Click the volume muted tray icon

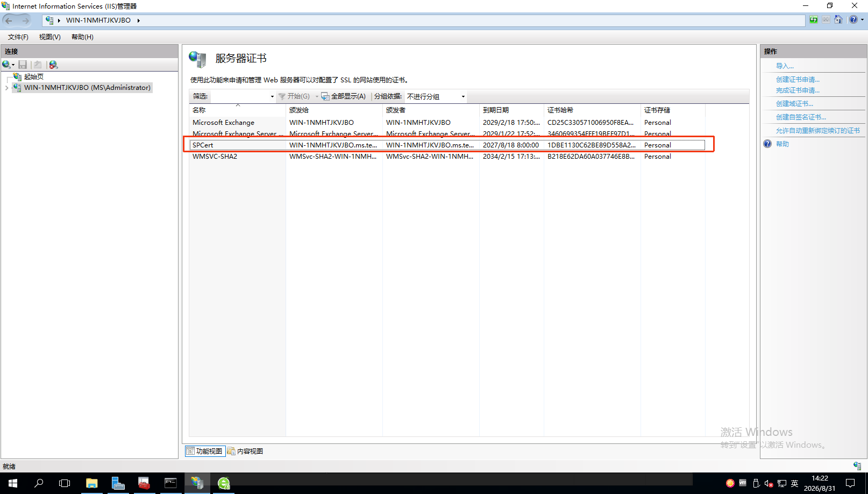(x=769, y=483)
